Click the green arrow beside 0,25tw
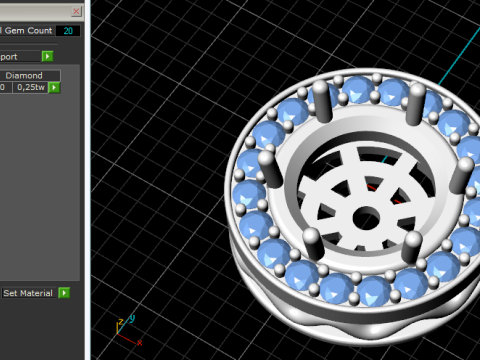This screenshot has width=480, height=360. [54, 88]
